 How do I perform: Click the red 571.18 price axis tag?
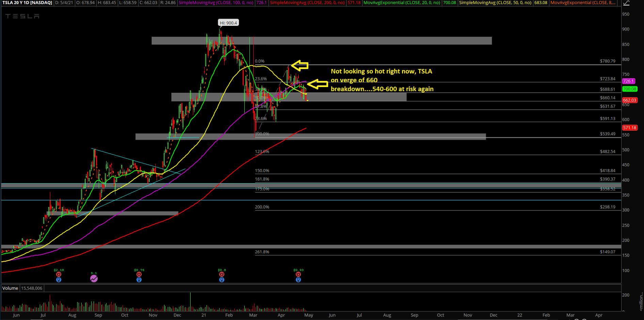point(629,128)
